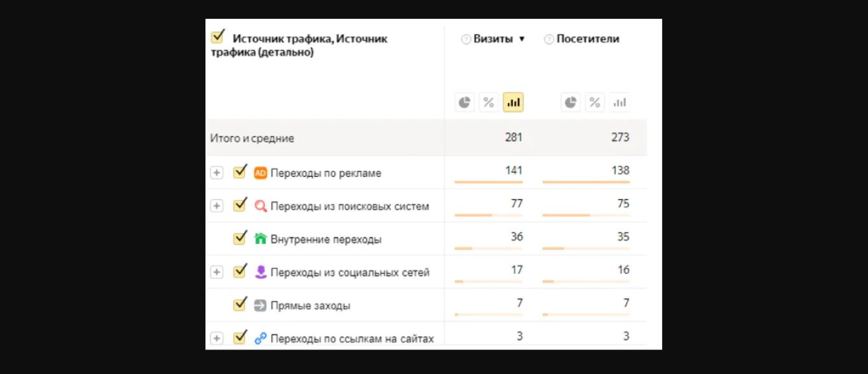Viewport: 868px width, 374px height.
Task: Select bar chart view for Визиты column
Action: [x=513, y=102]
